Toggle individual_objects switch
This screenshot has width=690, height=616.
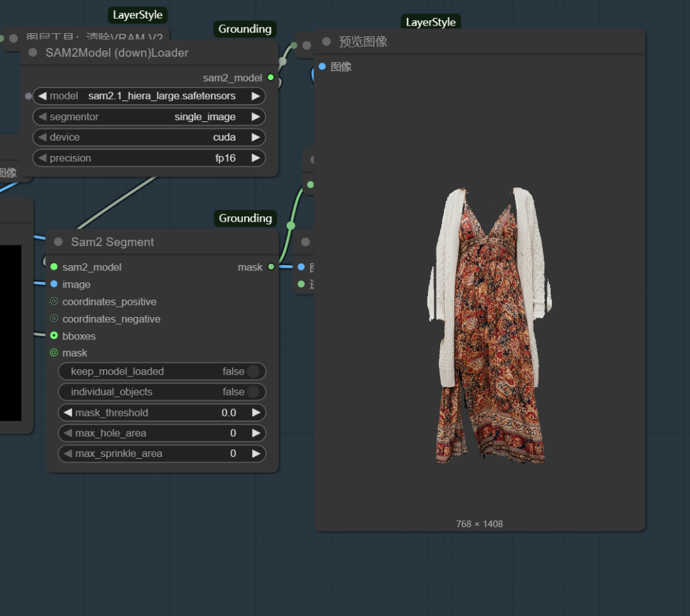pyautogui.click(x=253, y=392)
